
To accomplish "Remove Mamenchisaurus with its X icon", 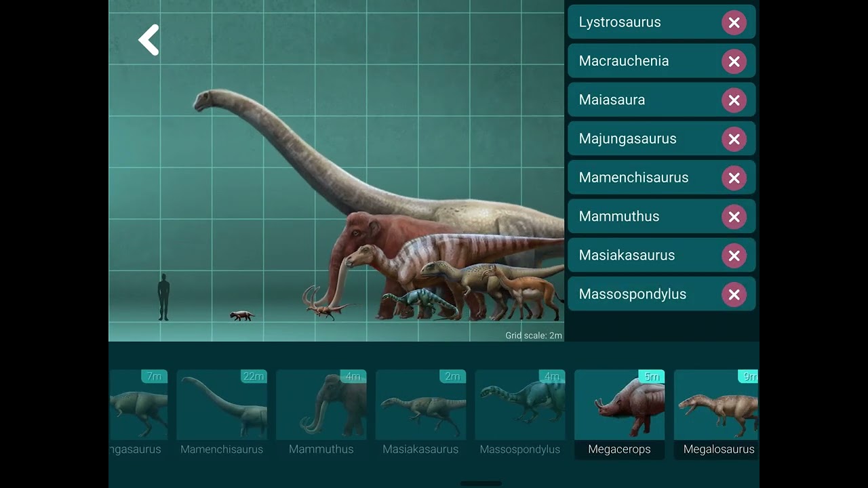I will [734, 178].
